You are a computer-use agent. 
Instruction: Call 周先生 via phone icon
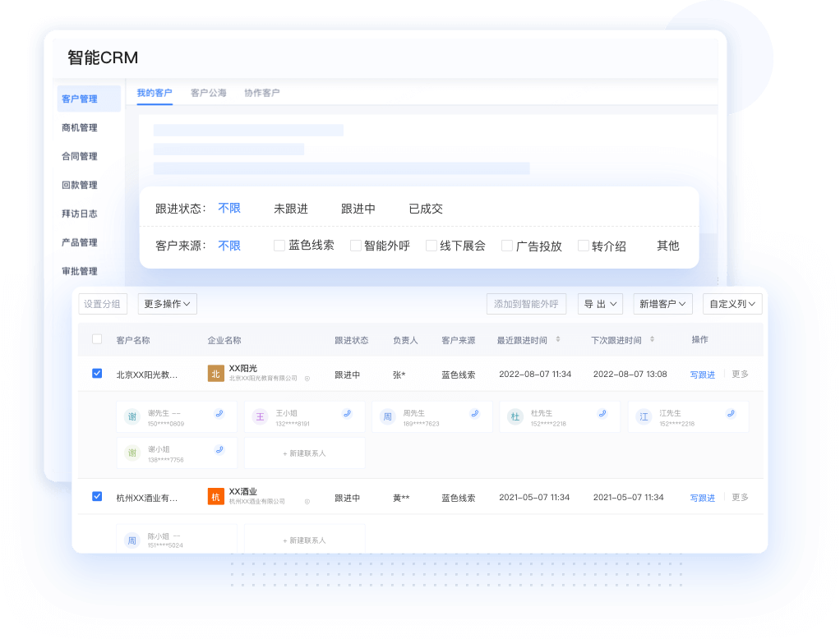pos(474,414)
